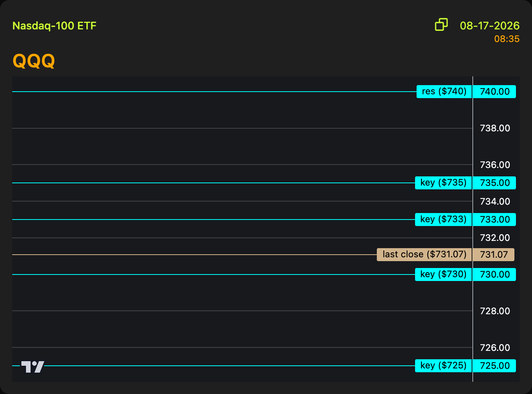Select the res ($740) line label

click(x=444, y=92)
